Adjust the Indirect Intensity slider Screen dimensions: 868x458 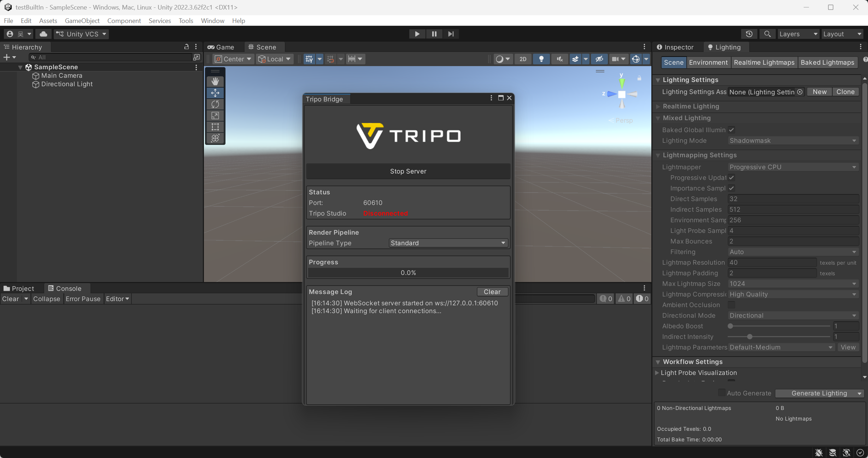[x=750, y=337]
